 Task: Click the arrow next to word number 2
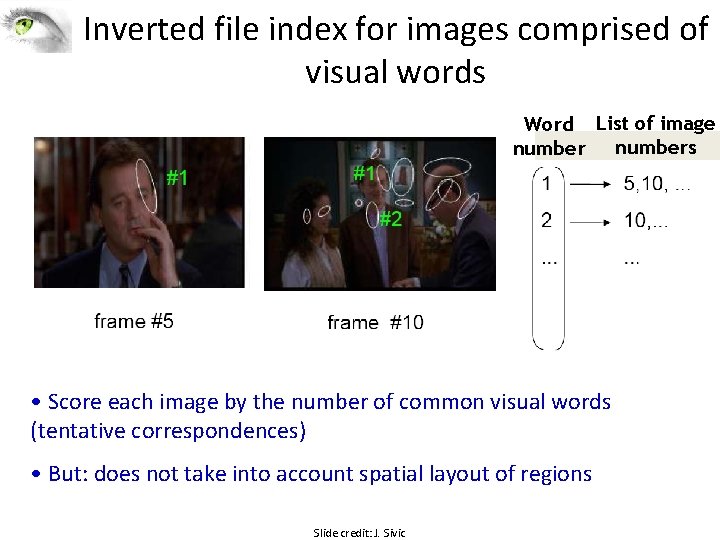(x=590, y=222)
